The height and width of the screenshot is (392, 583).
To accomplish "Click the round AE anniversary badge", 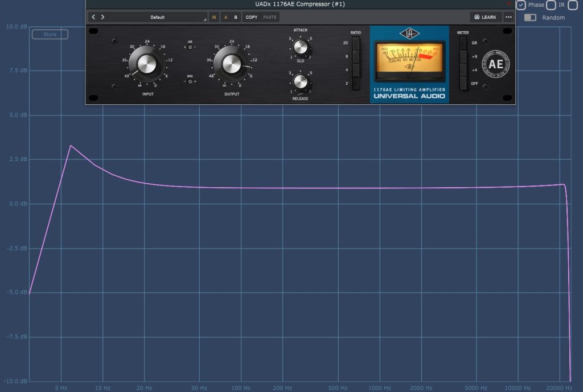I will [x=495, y=64].
